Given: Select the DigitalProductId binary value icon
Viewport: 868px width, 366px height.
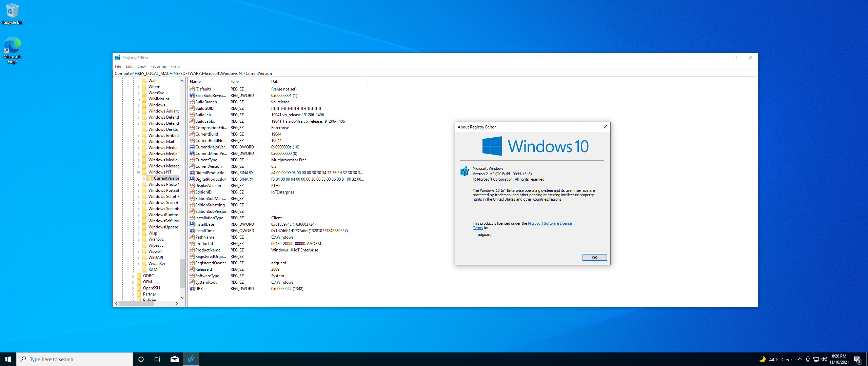Looking at the screenshot, I should [x=192, y=173].
